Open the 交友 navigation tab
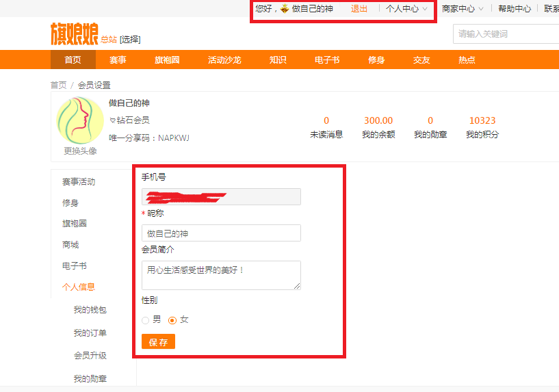This screenshot has width=559, height=392. point(421,60)
